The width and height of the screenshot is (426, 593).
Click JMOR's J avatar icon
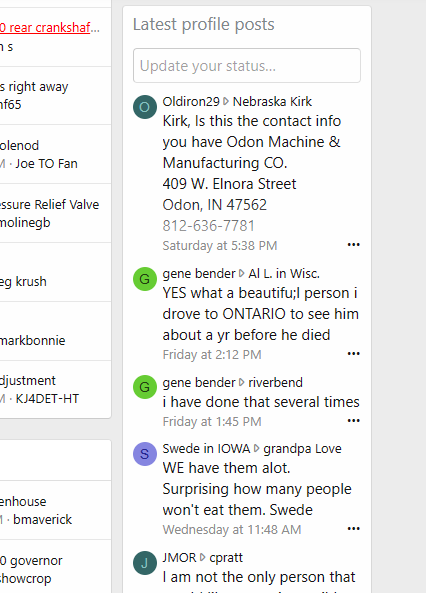[x=145, y=563]
